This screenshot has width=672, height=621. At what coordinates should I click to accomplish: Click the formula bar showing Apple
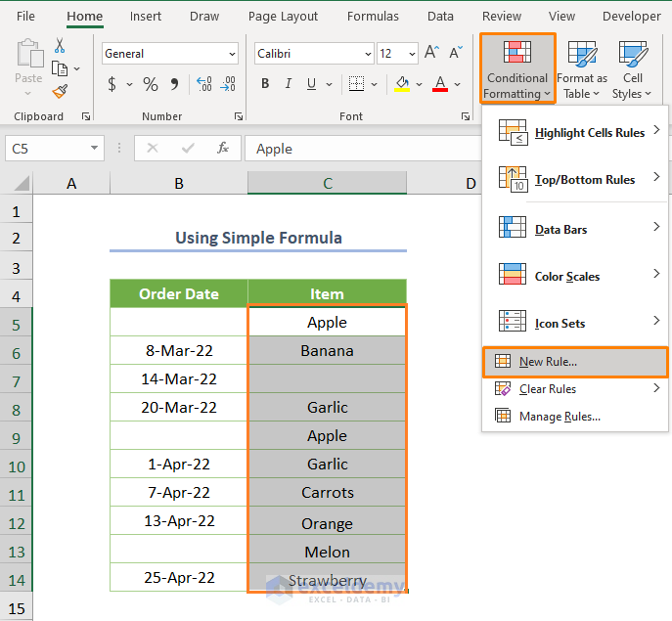pos(363,149)
